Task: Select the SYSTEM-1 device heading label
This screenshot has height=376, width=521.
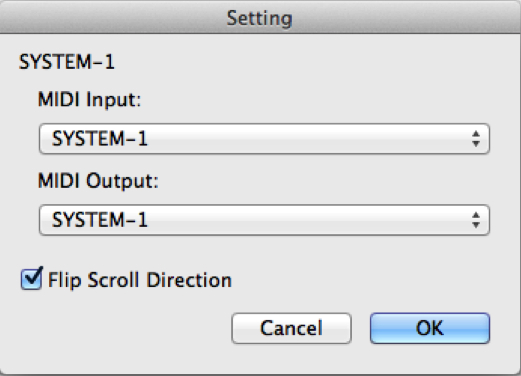Action: click(x=67, y=62)
